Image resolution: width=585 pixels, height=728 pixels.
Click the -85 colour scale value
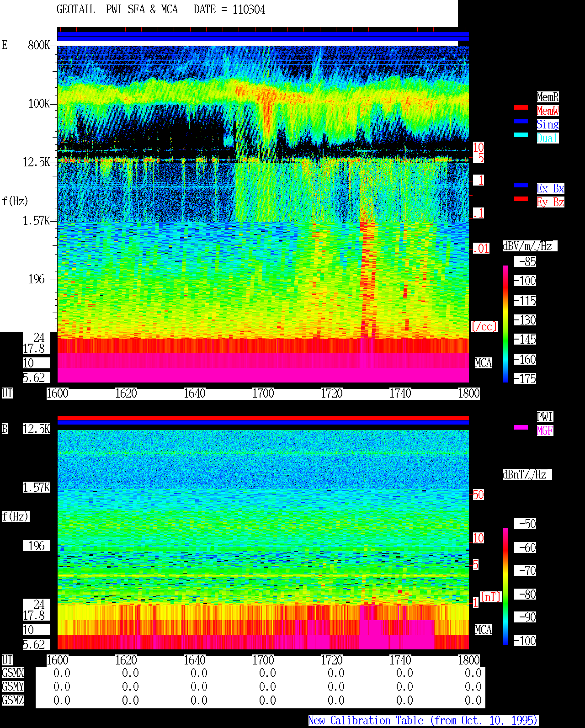pyautogui.click(x=525, y=261)
